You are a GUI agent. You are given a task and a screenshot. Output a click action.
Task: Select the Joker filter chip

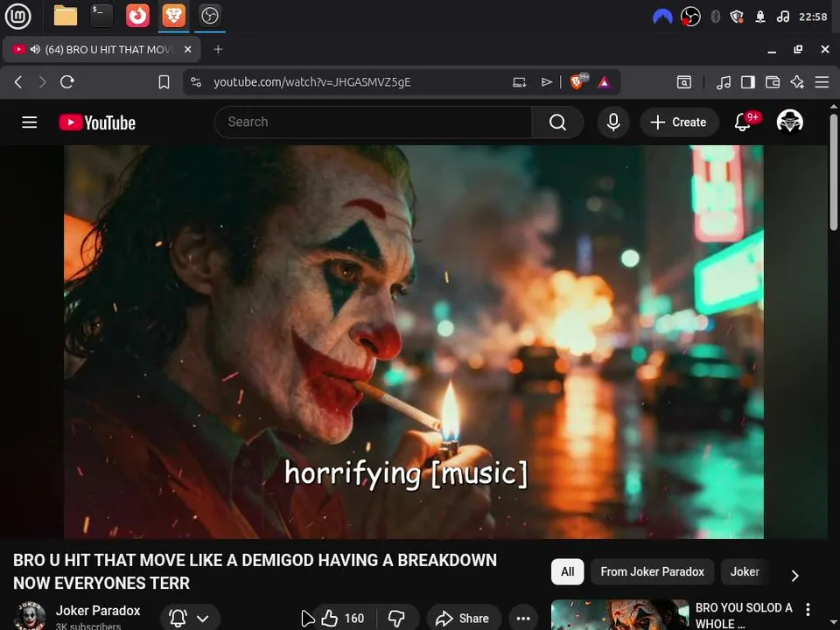pyautogui.click(x=745, y=571)
